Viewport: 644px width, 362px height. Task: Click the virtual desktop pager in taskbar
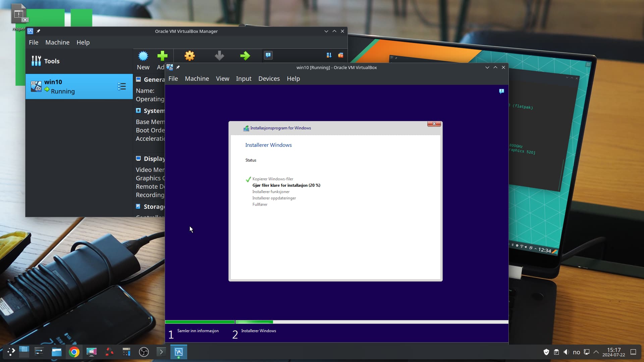(24, 352)
